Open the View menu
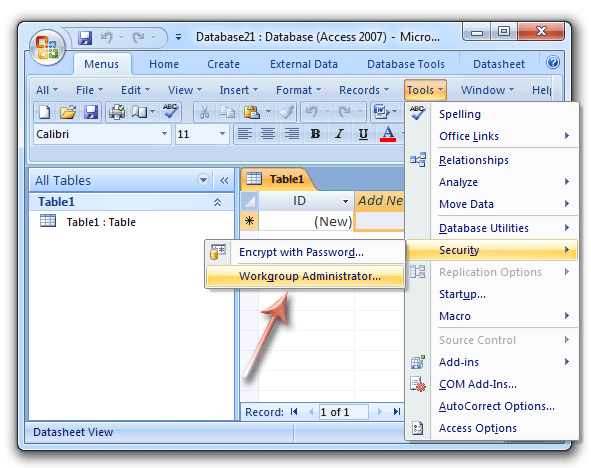This screenshot has width=591, height=468. point(185,90)
